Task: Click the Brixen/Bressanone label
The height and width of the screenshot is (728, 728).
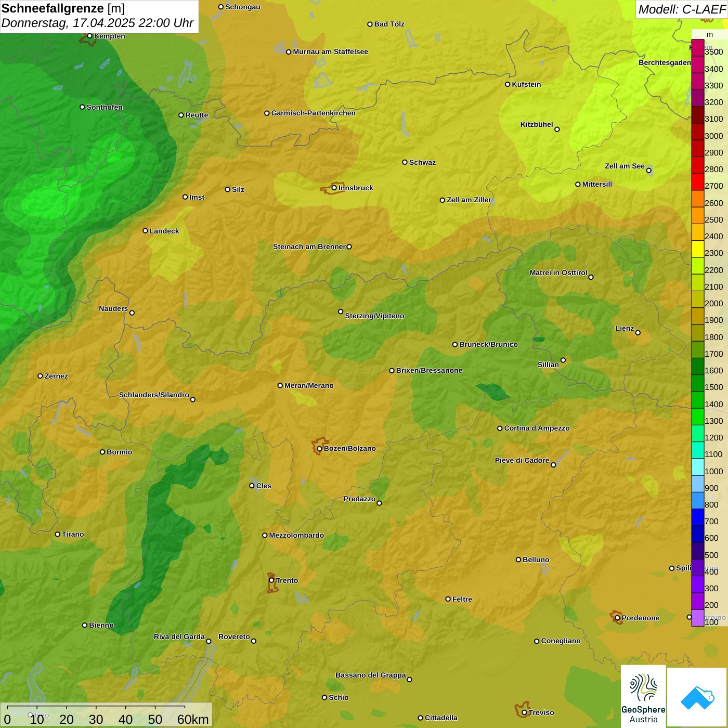Action: [x=429, y=370]
